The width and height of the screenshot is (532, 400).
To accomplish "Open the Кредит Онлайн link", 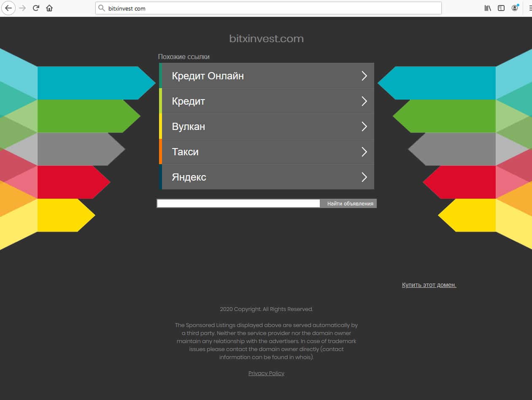I will point(267,76).
